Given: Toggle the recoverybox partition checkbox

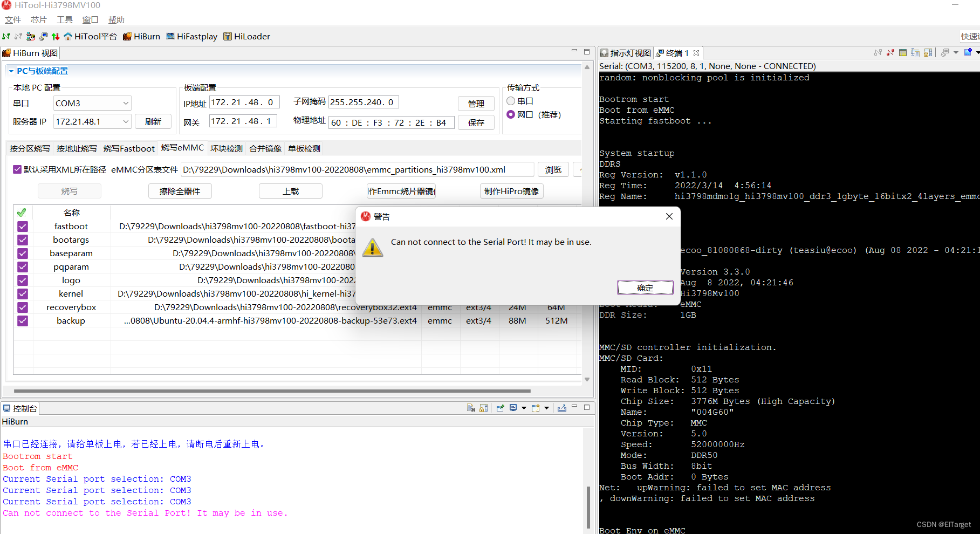Looking at the screenshot, I should coord(22,307).
